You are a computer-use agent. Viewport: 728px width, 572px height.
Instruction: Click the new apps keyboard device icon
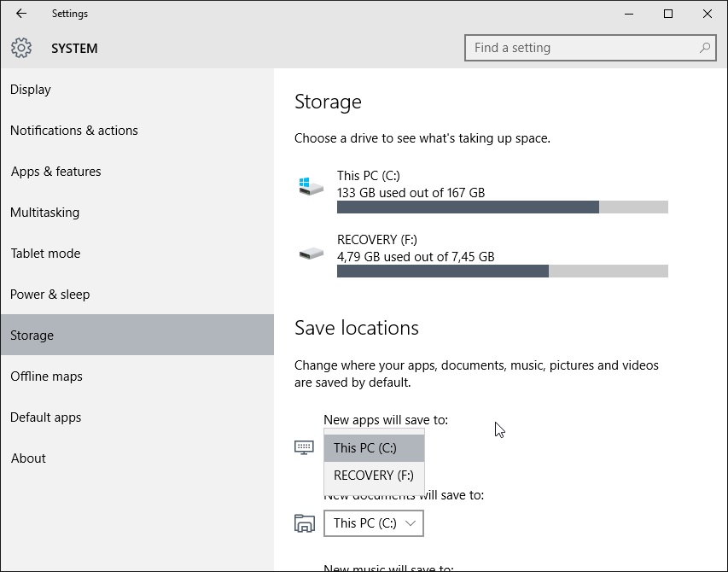pos(304,447)
